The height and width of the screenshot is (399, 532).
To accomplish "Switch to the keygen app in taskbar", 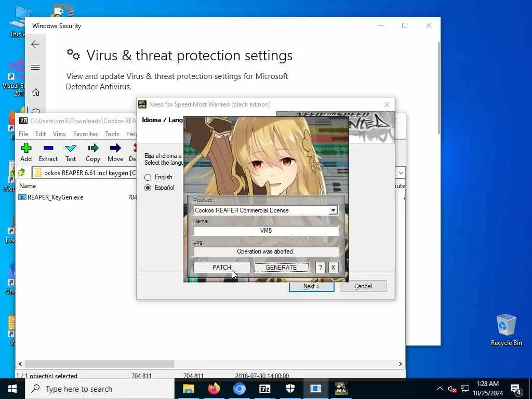I will pyautogui.click(x=315, y=389).
